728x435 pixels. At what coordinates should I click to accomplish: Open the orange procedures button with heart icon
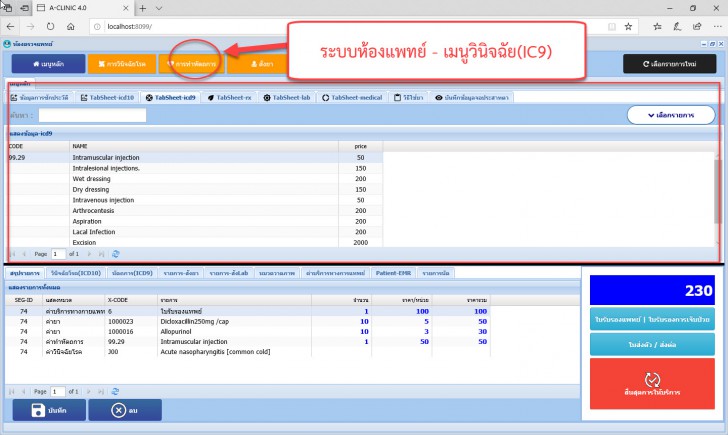192,64
